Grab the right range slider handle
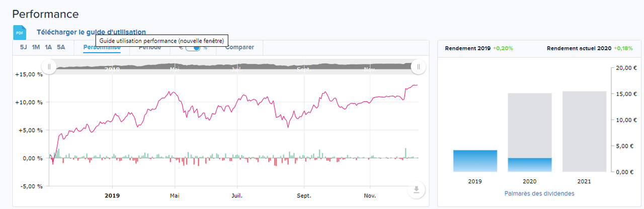 [419, 66]
